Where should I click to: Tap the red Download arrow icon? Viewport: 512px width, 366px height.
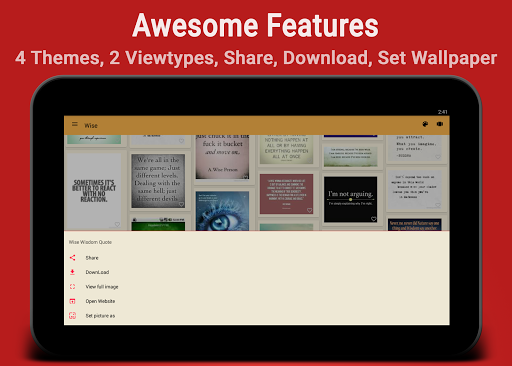coord(72,272)
